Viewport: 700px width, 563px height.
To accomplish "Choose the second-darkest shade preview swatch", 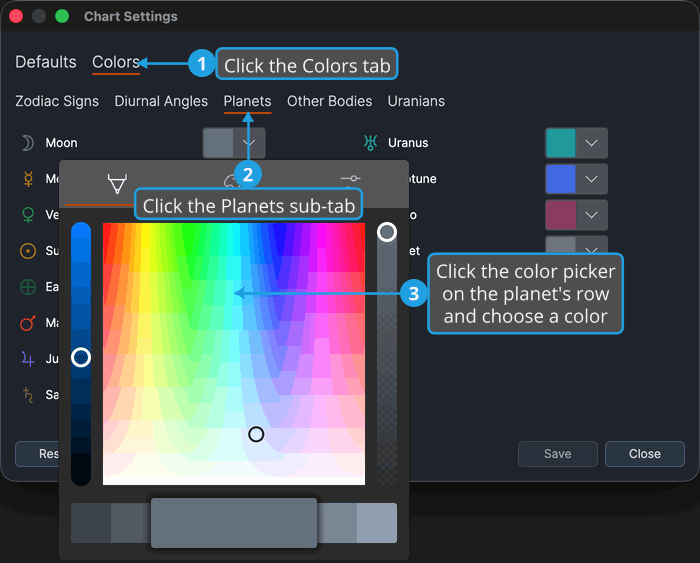I will click(x=130, y=523).
